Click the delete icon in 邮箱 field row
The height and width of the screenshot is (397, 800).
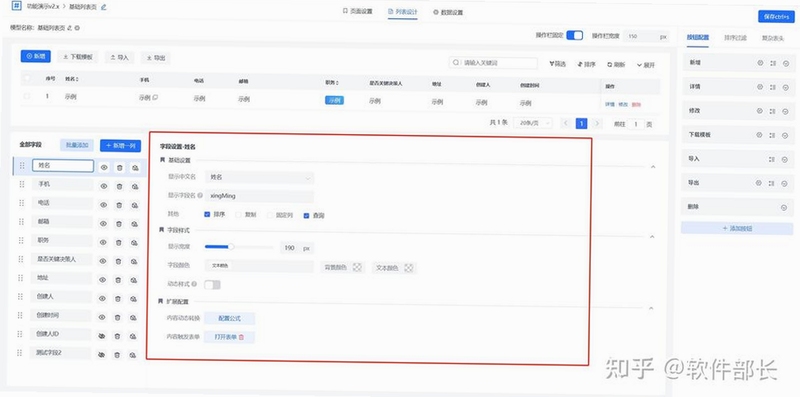point(119,224)
